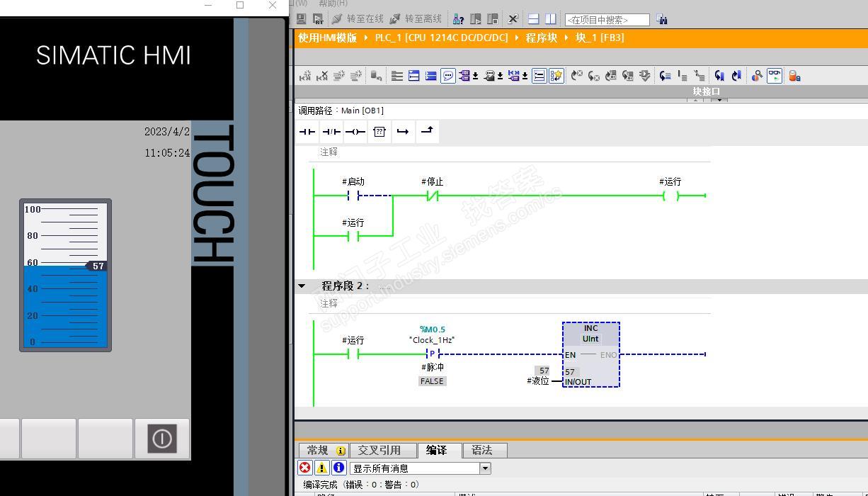The height and width of the screenshot is (496, 868).
Task: Insert an output coil instruction
Action: [x=355, y=132]
